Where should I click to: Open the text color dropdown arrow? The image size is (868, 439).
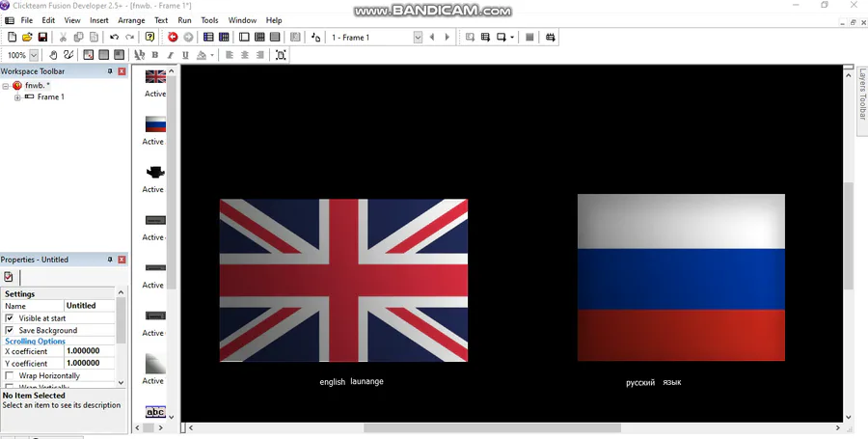[x=212, y=55]
